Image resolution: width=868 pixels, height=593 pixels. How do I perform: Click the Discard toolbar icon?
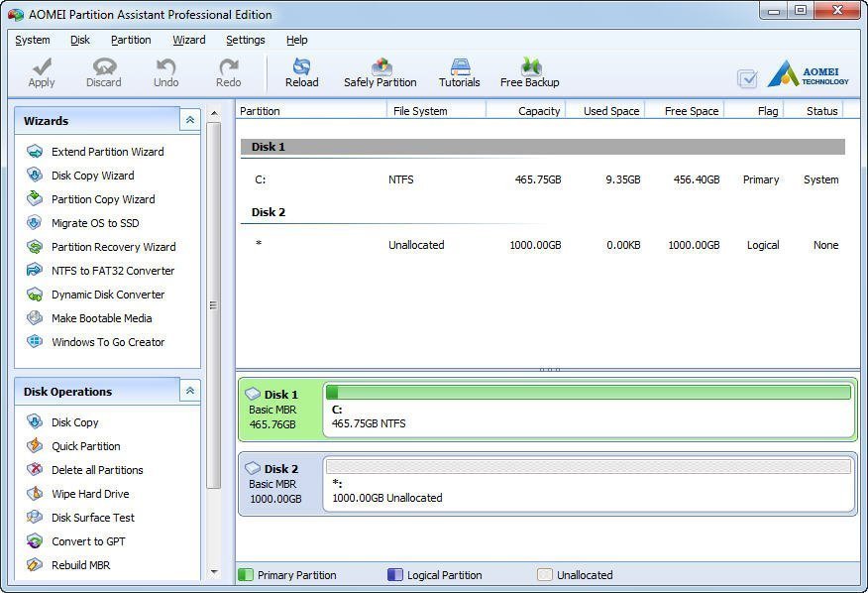104,66
